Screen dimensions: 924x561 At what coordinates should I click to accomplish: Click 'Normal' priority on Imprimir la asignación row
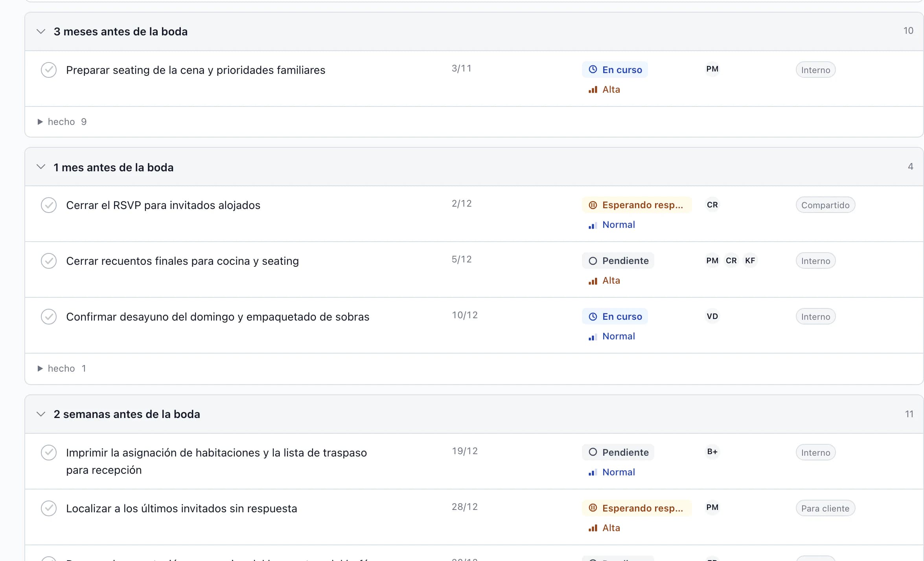[x=612, y=472]
